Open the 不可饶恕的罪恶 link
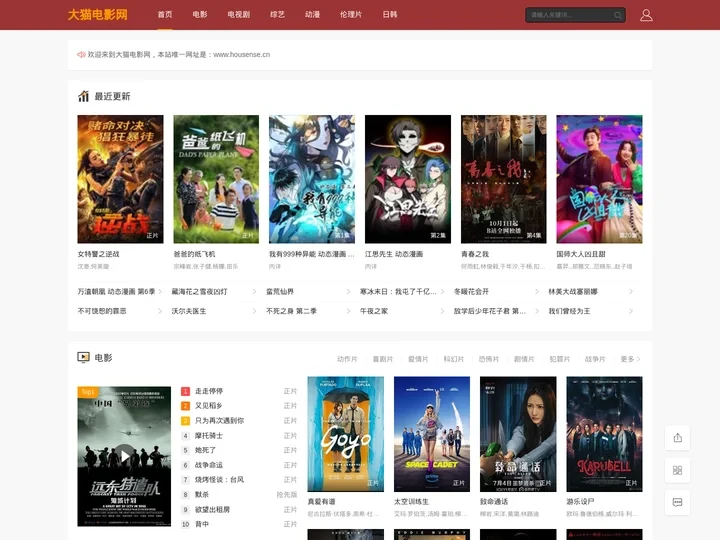720x540 pixels. (x=102, y=311)
